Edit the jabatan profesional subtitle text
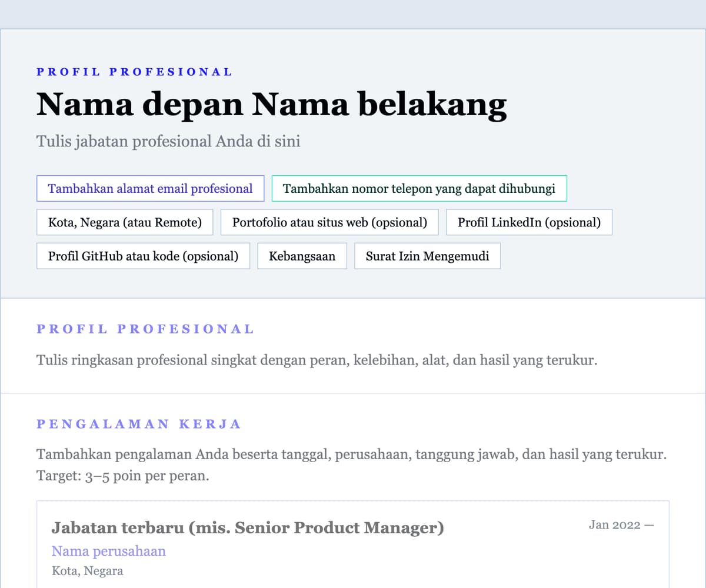706x588 pixels. (168, 141)
